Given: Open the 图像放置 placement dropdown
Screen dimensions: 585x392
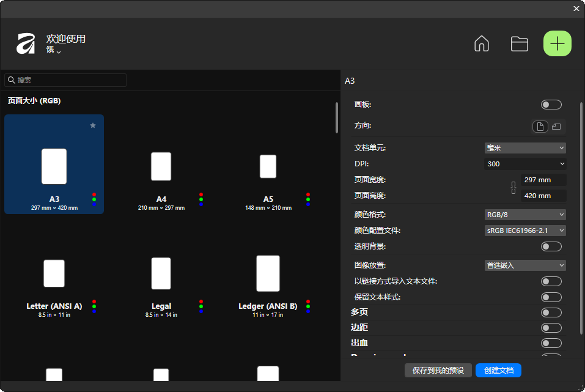Looking at the screenshot, I should (x=525, y=265).
